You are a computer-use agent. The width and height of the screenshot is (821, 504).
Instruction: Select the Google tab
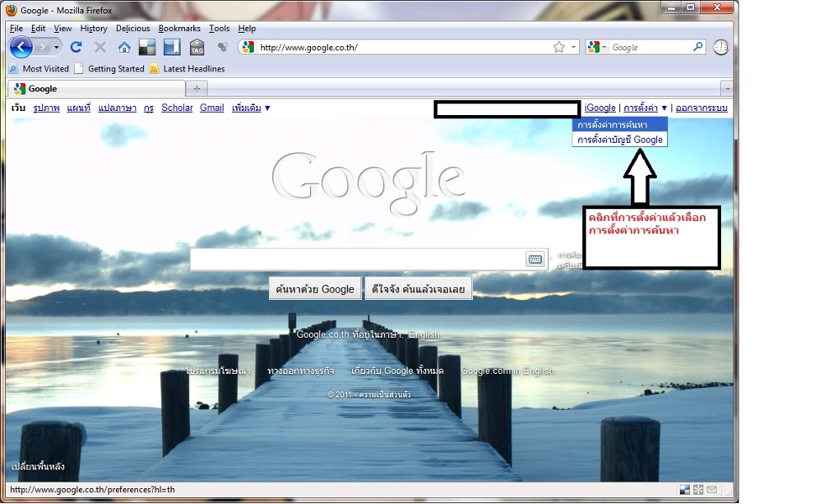(97, 88)
